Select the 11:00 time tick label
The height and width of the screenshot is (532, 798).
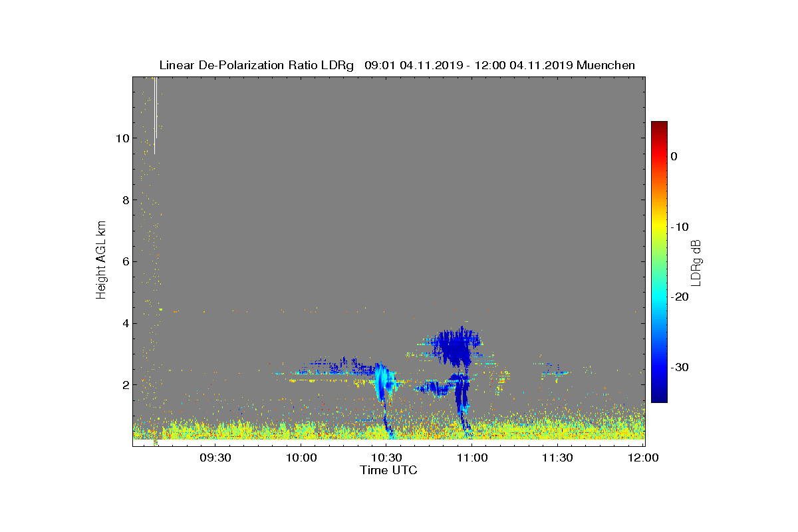click(472, 458)
